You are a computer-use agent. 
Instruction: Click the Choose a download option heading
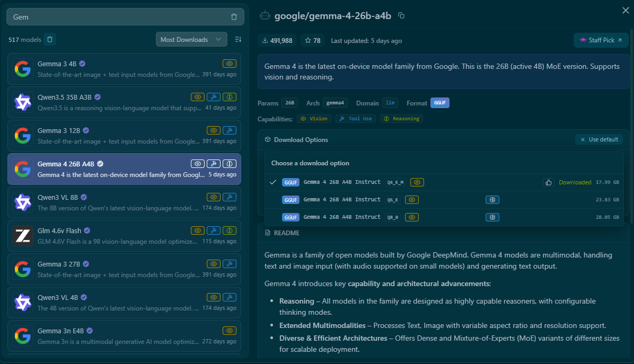point(310,163)
